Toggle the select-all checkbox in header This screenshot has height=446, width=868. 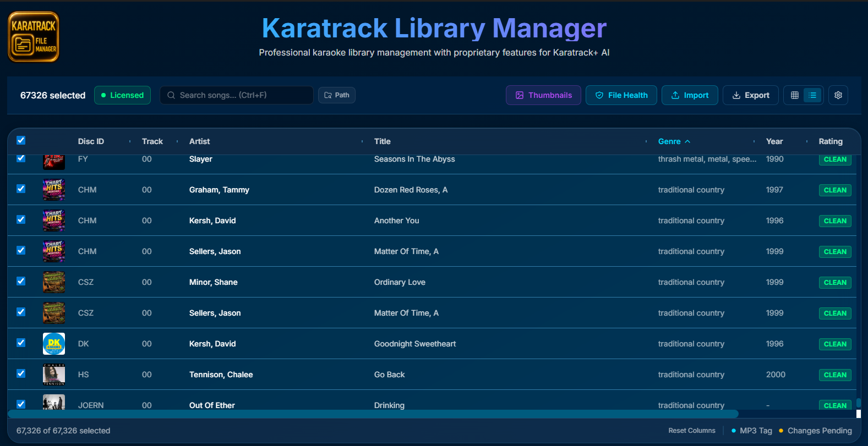[x=21, y=140]
